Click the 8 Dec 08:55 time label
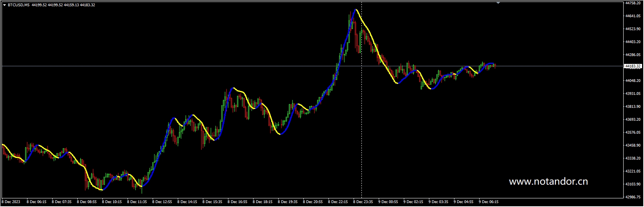The width and height of the screenshot is (644, 207). [87, 202]
